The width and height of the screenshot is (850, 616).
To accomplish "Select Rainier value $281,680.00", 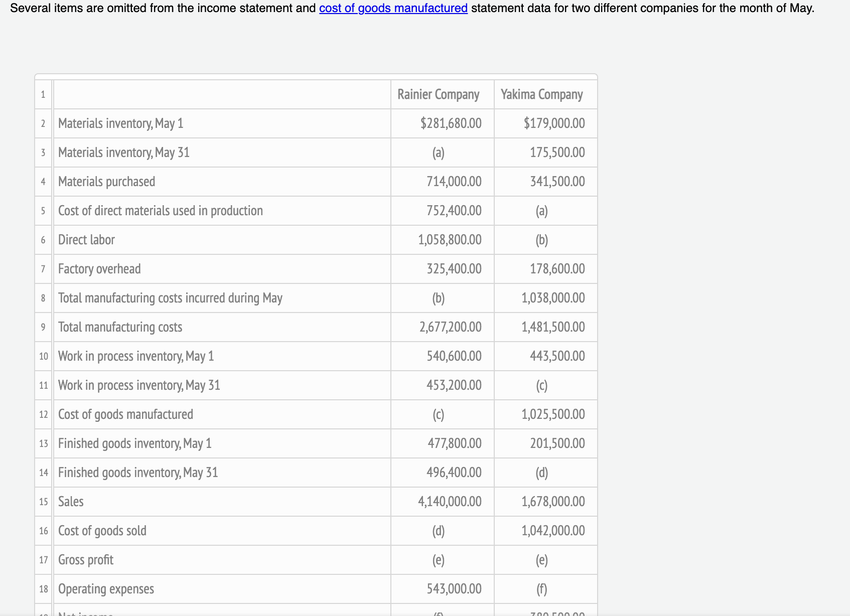I will pos(451,123).
